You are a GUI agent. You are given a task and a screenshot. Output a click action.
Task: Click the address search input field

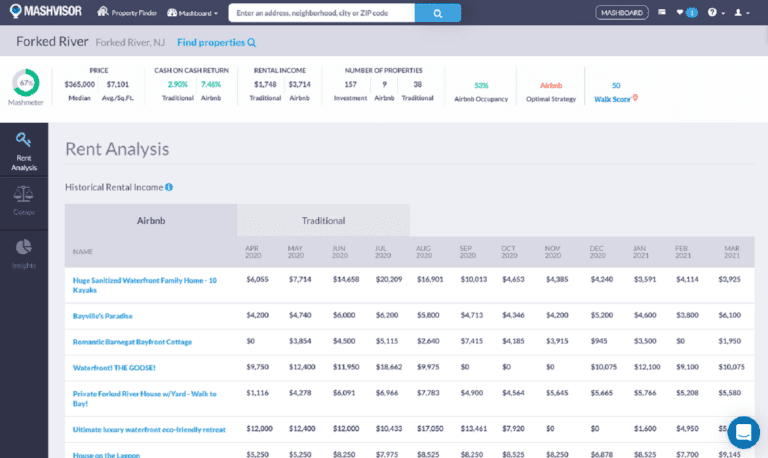click(321, 13)
